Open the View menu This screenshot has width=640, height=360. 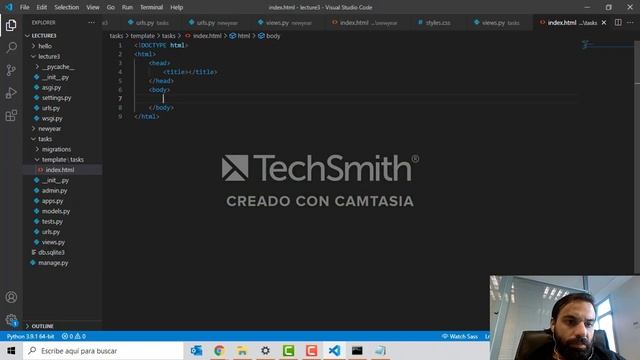pos(93,7)
